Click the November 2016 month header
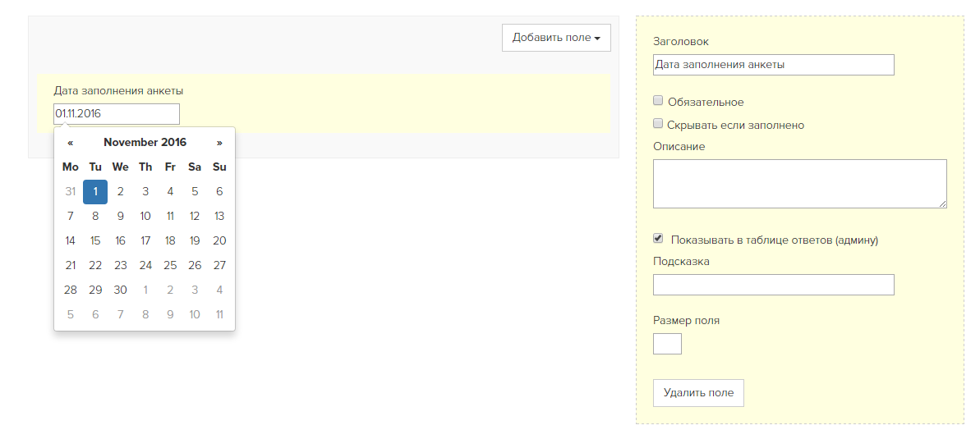980x439 pixels. [145, 143]
